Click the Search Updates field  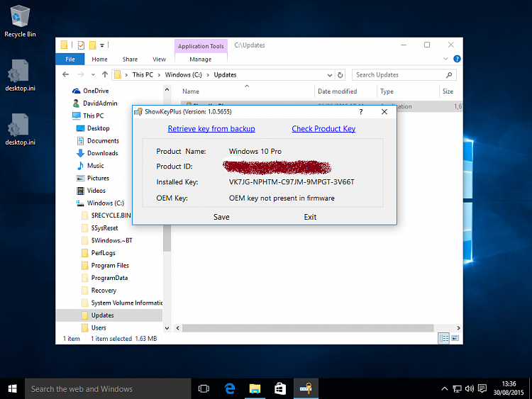coord(404,75)
